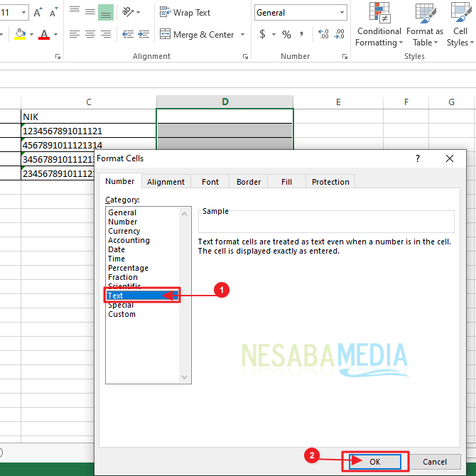The width and height of the screenshot is (476, 476).
Task: Switch to the Alignment tab
Action: point(166,182)
